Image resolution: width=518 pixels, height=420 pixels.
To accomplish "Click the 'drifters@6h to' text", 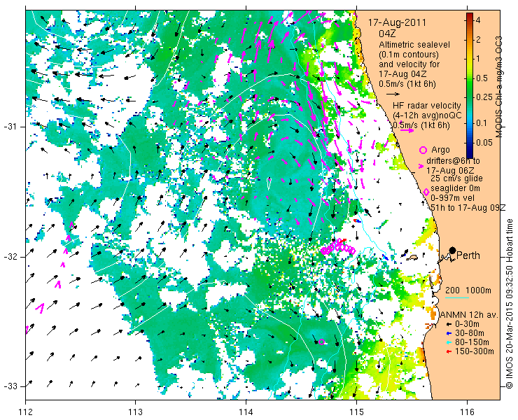I will click(453, 161).
